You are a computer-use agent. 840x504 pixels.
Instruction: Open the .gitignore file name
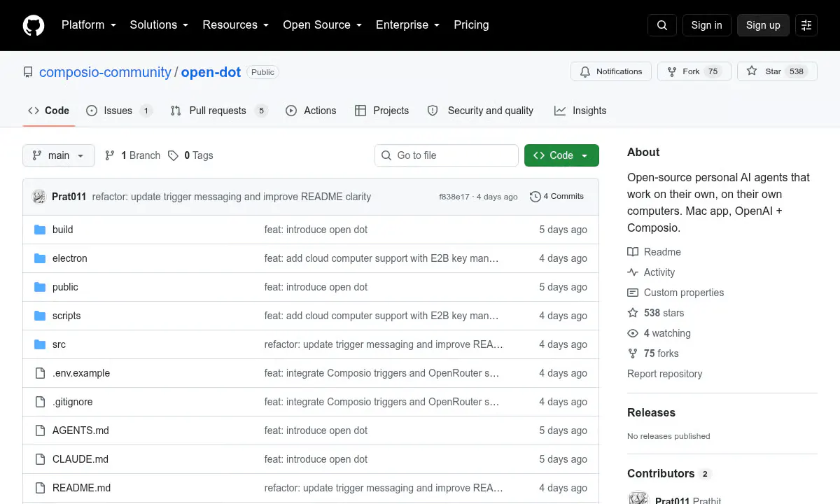pyautogui.click(x=73, y=402)
